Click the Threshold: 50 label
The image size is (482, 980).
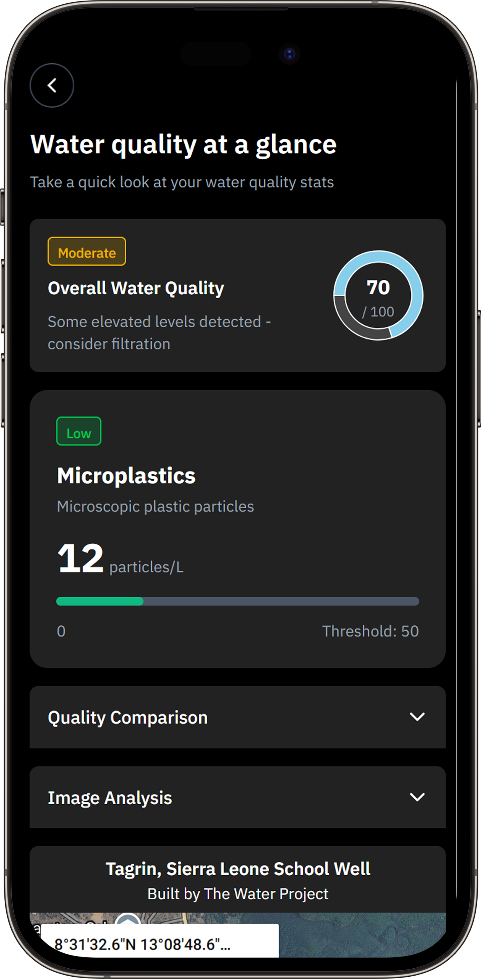(x=370, y=631)
